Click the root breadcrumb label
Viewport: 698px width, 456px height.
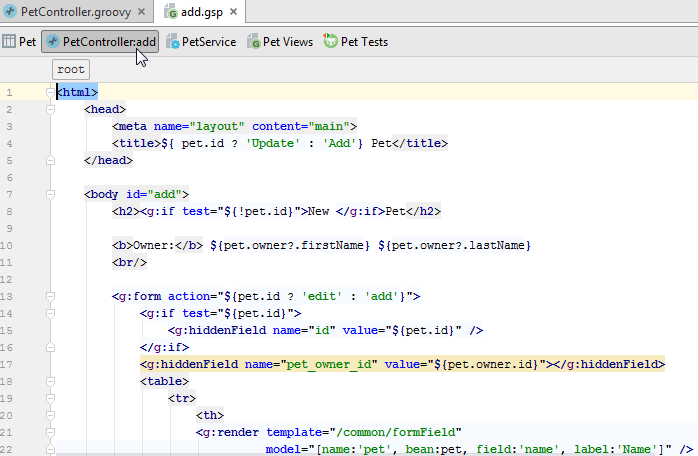70,70
